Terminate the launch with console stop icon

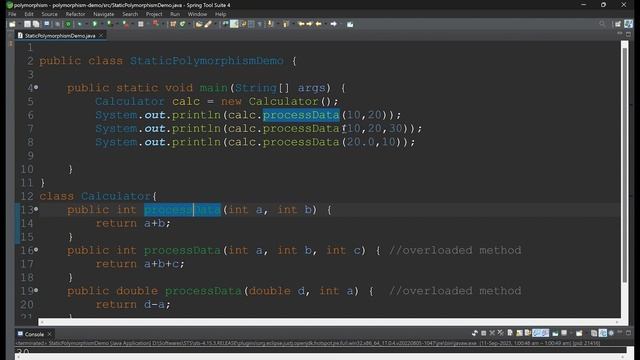click(483, 333)
